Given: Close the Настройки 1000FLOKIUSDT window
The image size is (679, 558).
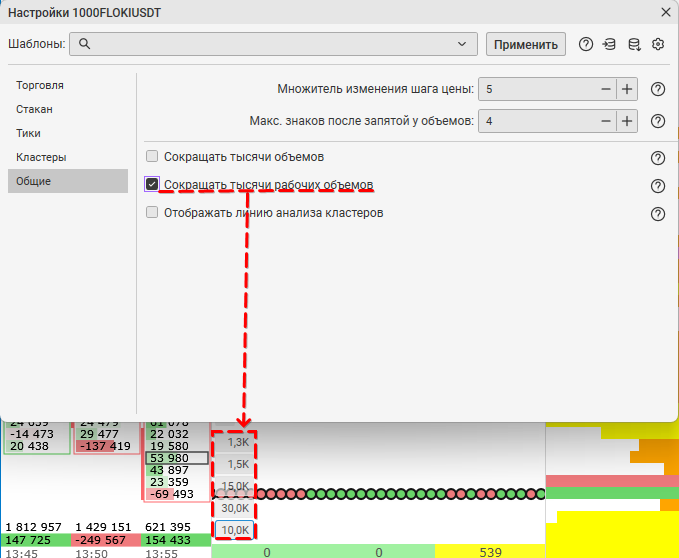Looking at the screenshot, I should pyautogui.click(x=666, y=12).
